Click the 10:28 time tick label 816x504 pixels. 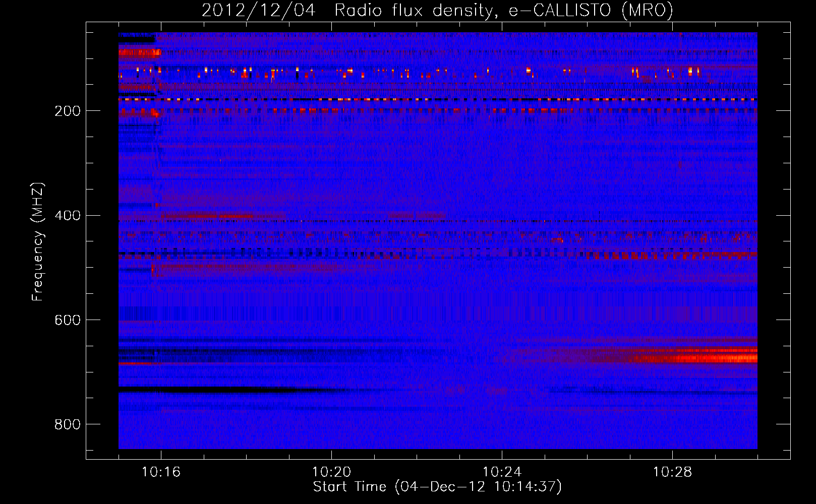(x=672, y=472)
